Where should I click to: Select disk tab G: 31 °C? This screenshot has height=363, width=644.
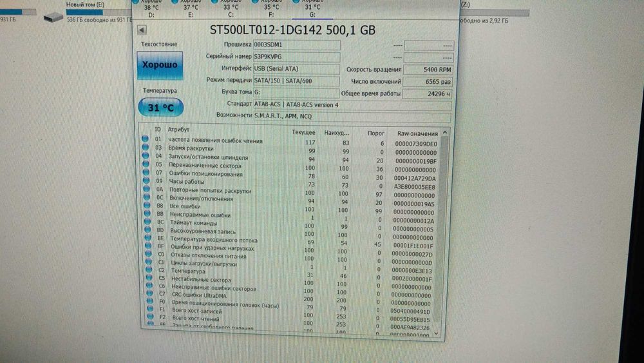click(312, 8)
